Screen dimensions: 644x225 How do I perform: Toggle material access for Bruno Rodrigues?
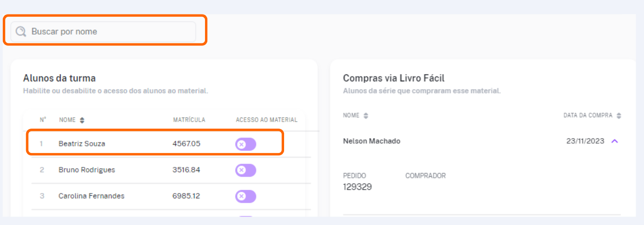tap(246, 170)
